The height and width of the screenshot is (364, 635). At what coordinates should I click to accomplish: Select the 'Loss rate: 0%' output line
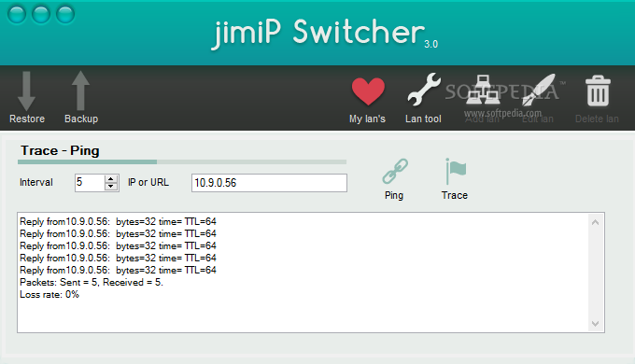click(49, 294)
